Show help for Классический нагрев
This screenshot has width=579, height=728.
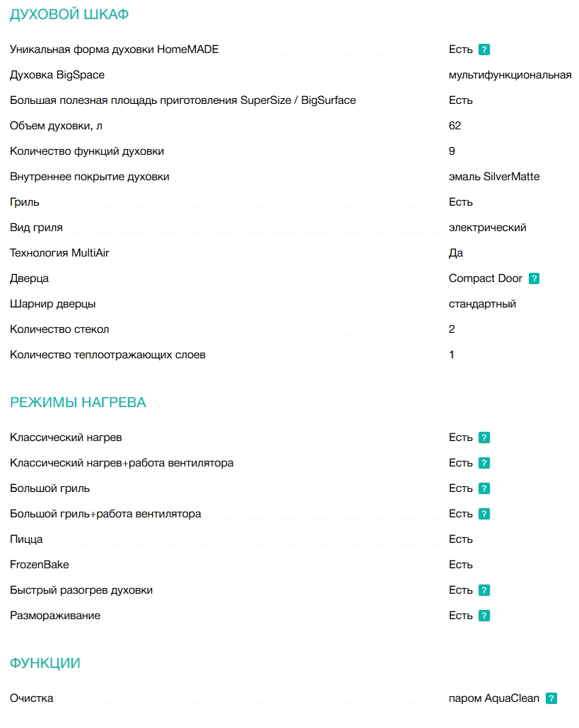click(x=484, y=438)
